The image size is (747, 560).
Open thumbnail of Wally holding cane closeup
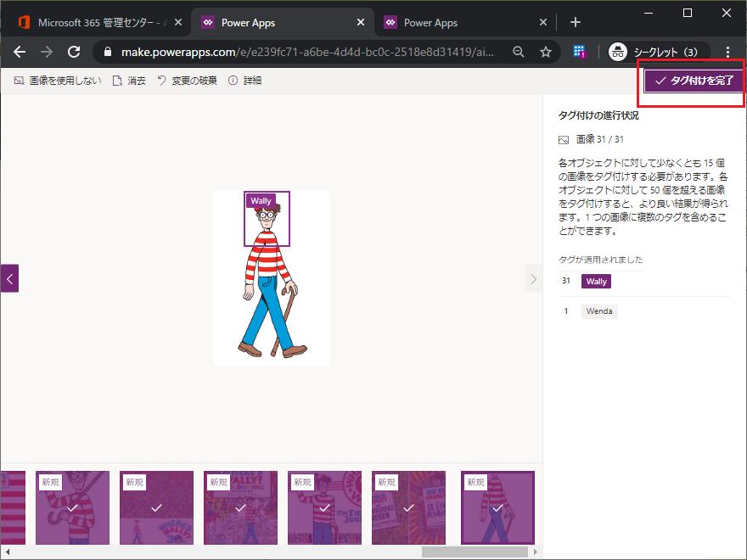click(72, 507)
